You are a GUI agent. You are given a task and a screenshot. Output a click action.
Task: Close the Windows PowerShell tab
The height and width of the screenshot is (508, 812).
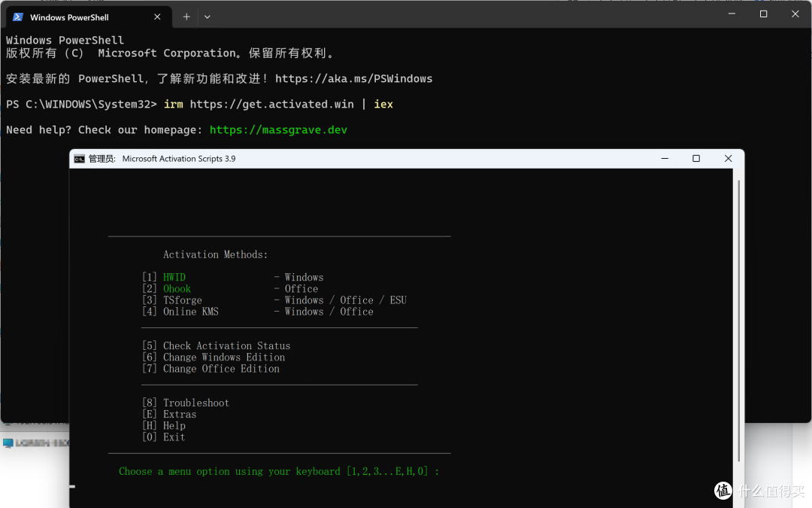[x=157, y=17]
